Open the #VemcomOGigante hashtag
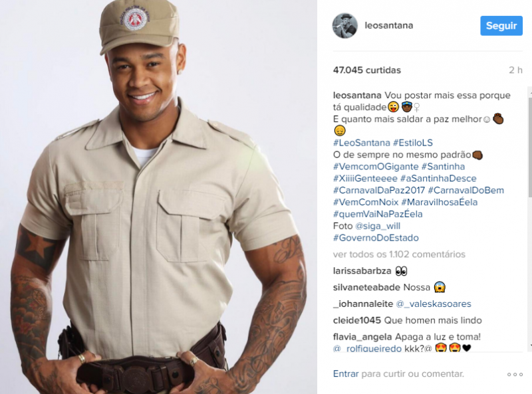 pos(376,167)
